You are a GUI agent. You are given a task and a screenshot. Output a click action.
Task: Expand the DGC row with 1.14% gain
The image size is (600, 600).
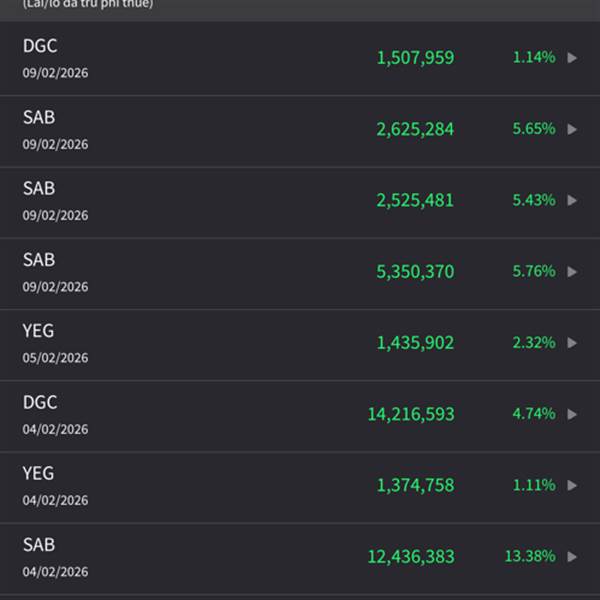[572, 58]
